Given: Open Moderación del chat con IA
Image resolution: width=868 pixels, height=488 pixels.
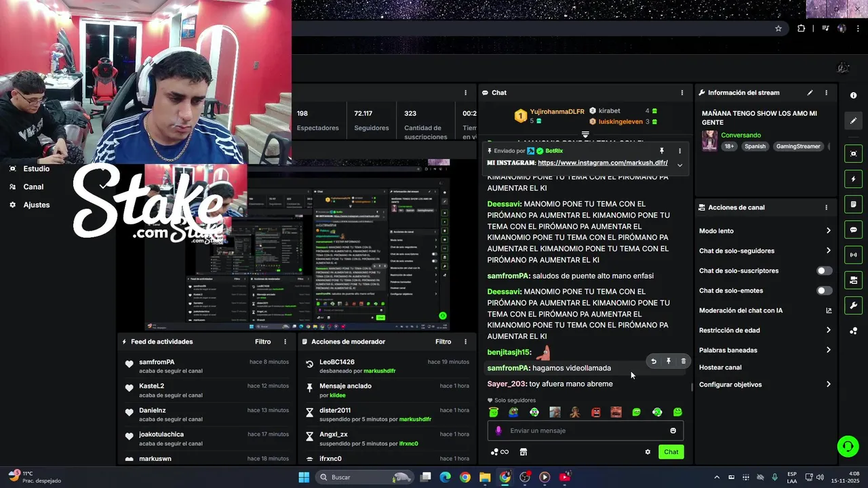Looking at the screenshot, I should (x=765, y=310).
